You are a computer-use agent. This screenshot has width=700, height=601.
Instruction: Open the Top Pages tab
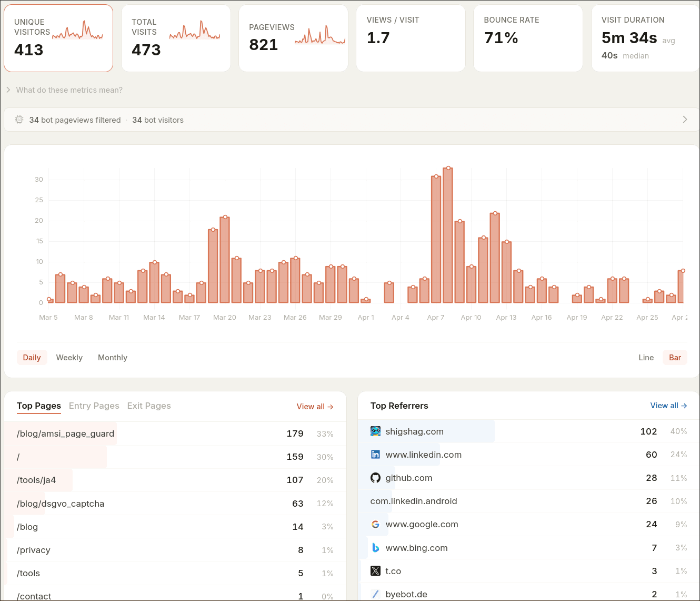pos(39,406)
